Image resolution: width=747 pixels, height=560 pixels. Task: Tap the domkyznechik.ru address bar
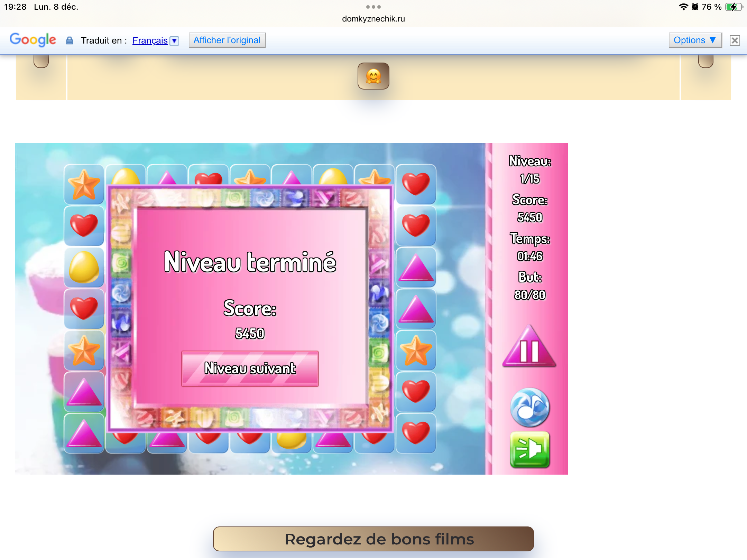373,19
